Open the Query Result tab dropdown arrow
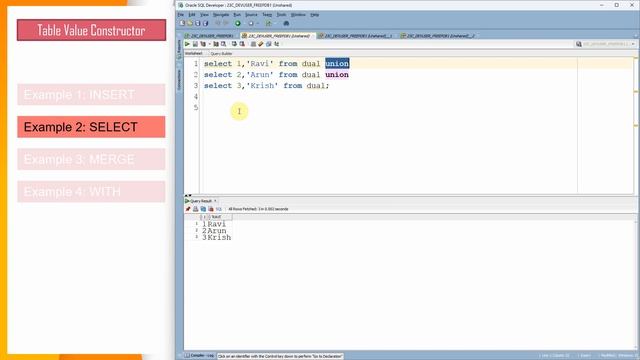The height and width of the screenshot is (360, 640). coord(215,201)
